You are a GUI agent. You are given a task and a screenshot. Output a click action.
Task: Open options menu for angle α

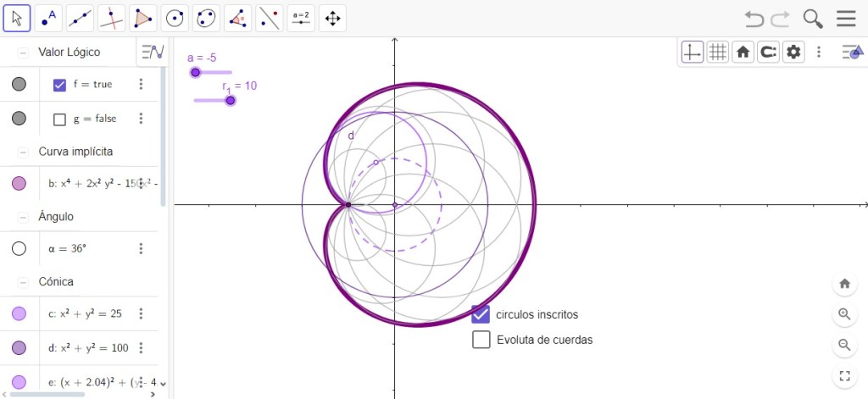142,249
